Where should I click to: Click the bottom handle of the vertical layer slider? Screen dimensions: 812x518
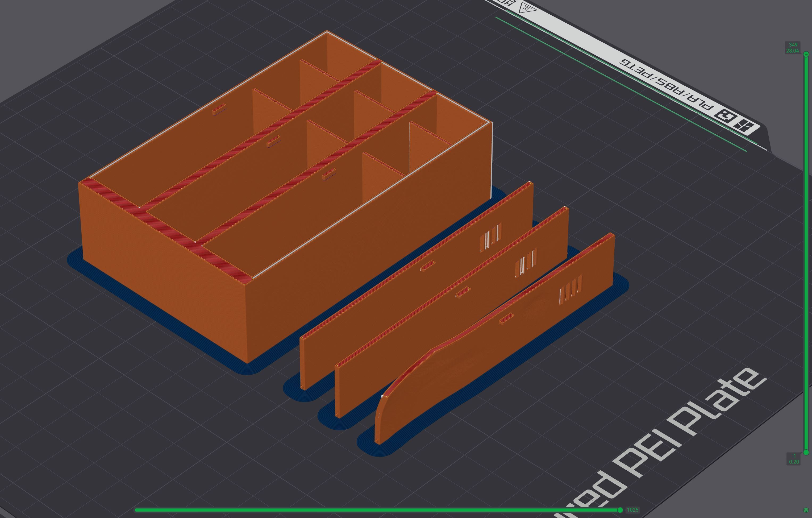[x=806, y=452]
